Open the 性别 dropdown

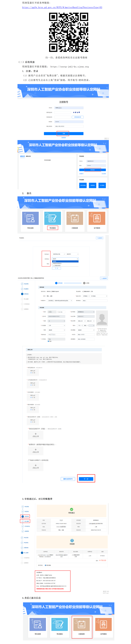57,321
